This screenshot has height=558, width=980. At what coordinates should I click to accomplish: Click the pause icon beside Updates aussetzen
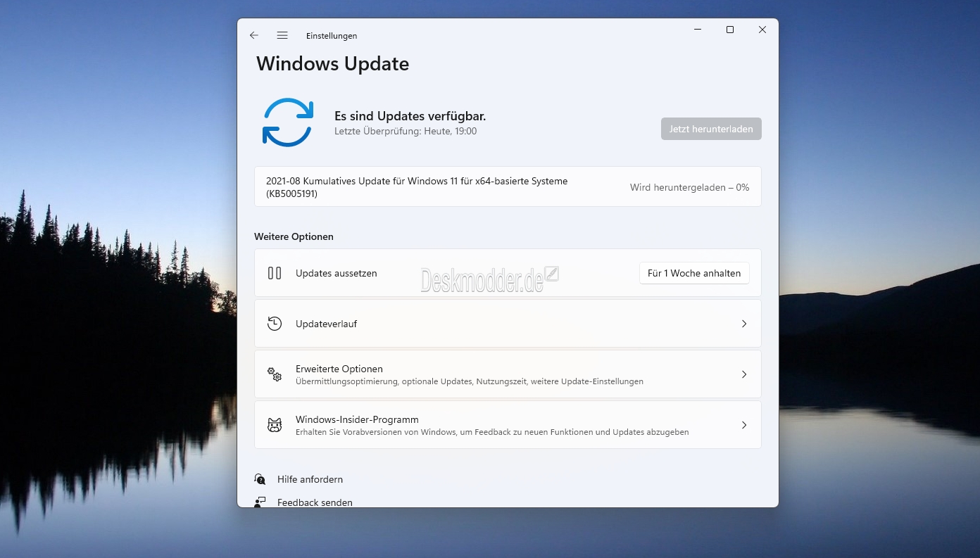click(x=275, y=273)
